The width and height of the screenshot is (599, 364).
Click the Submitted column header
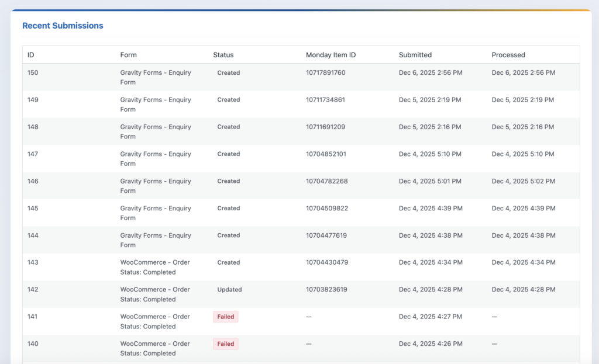(x=415, y=55)
